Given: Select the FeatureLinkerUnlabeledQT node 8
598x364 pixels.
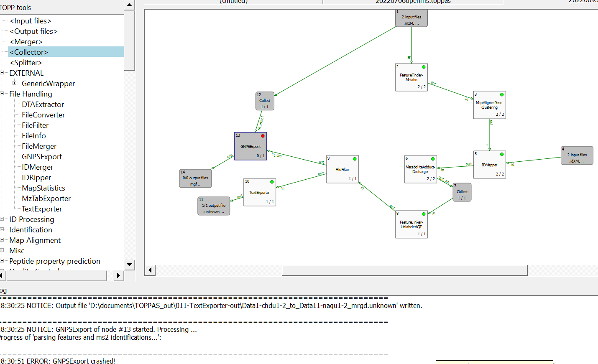Looking at the screenshot, I should point(411,224).
